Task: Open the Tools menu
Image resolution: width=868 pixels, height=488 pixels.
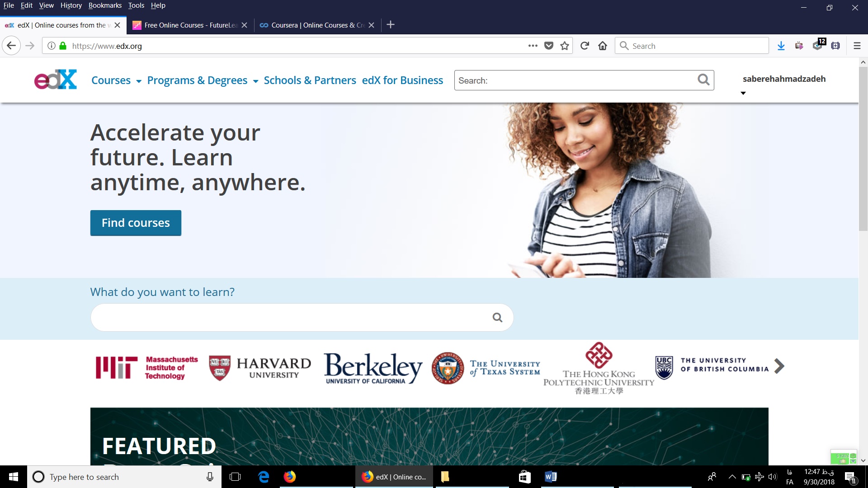Action: click(136, 5)
